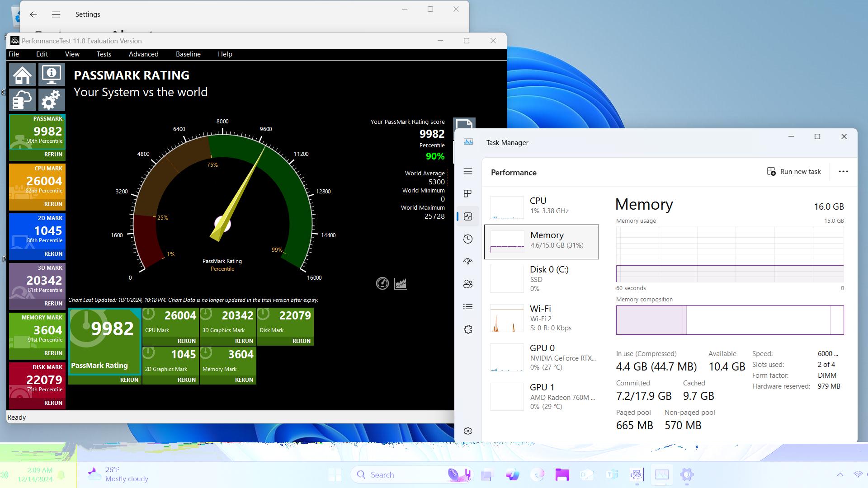
Task: Open Processes page in Task Manager sidebar
Action: point(468,194)
